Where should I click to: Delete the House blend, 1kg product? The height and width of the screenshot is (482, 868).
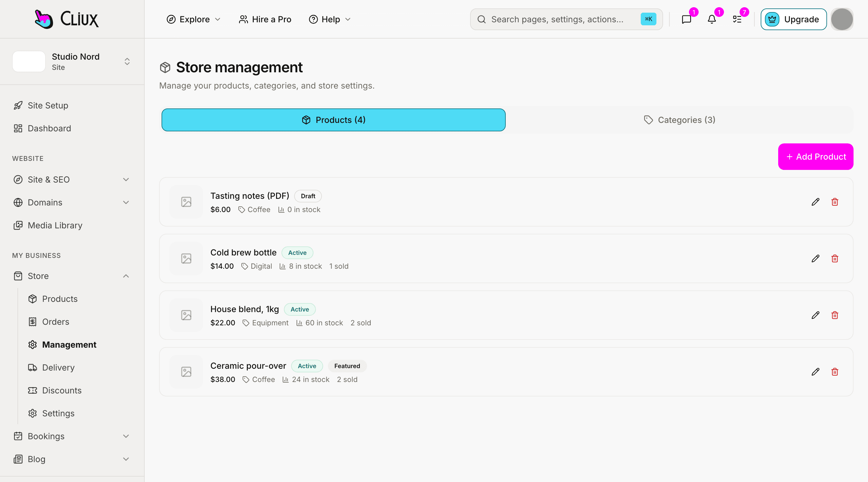coord(835,315)
